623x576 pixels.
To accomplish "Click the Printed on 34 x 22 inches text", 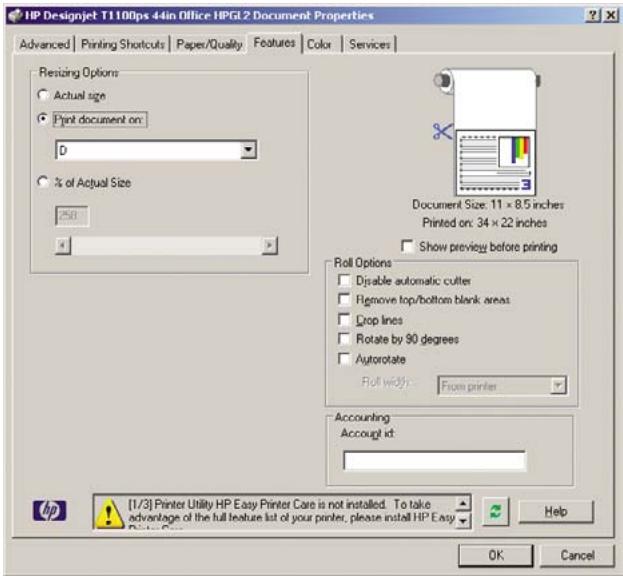I will point(485,222).
